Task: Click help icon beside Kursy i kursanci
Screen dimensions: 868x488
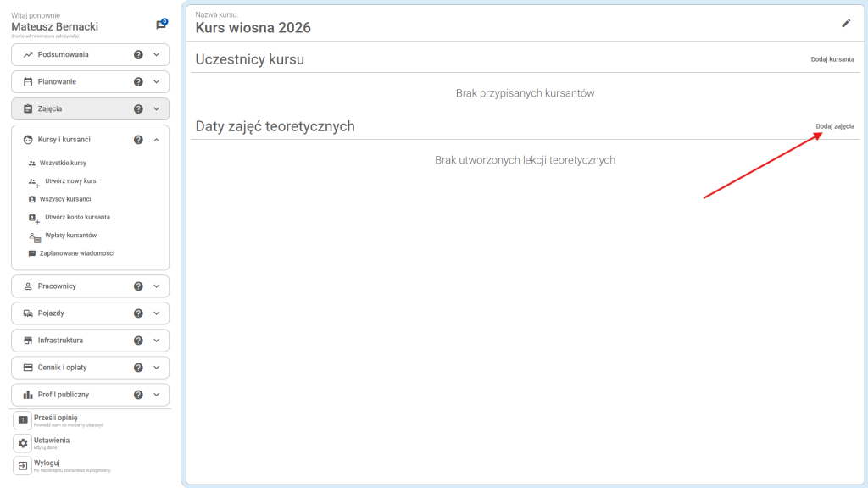Action: (x=138, y=140)
